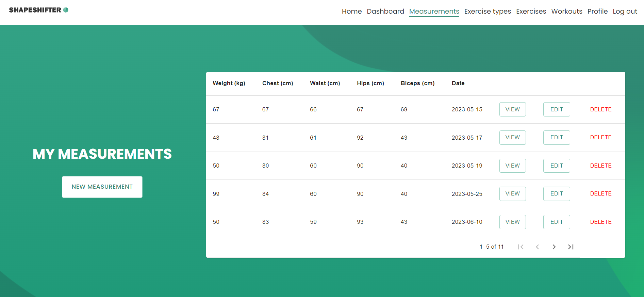View the 2023-05-17 measurement
Image resolution: width=644 pixels, height=297 pixels.
point(512,138)
